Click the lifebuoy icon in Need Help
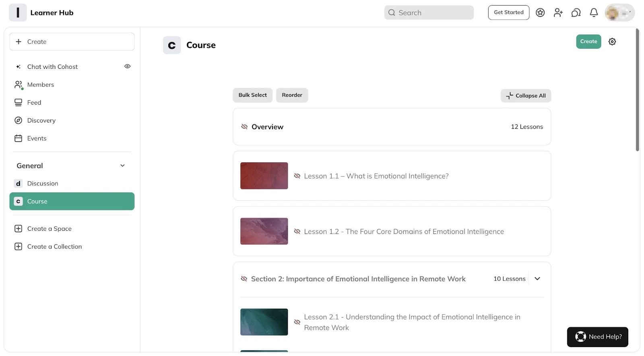 click(580, 336)
